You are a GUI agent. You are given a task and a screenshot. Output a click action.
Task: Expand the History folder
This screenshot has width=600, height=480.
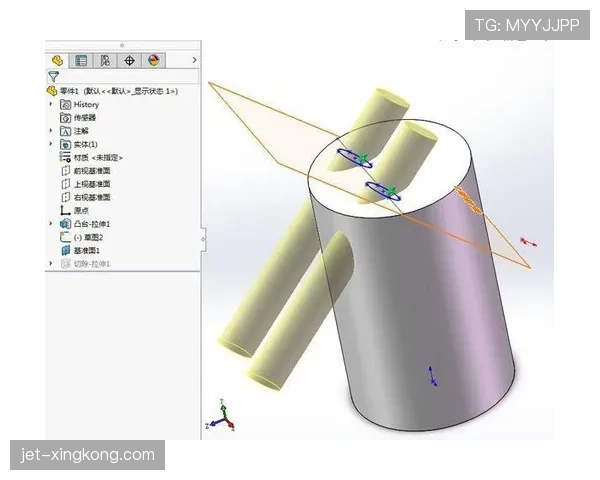tap(51, 104)
